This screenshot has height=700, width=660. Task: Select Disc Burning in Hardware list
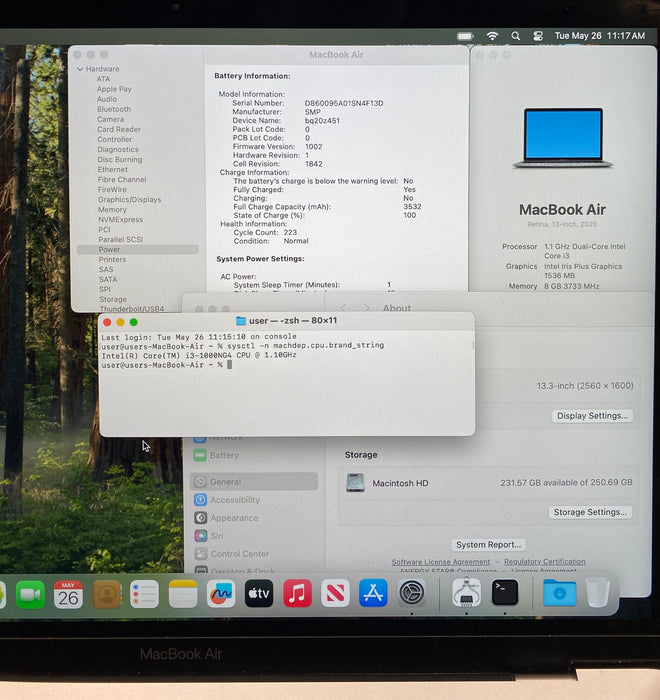(x=120, y=159)
